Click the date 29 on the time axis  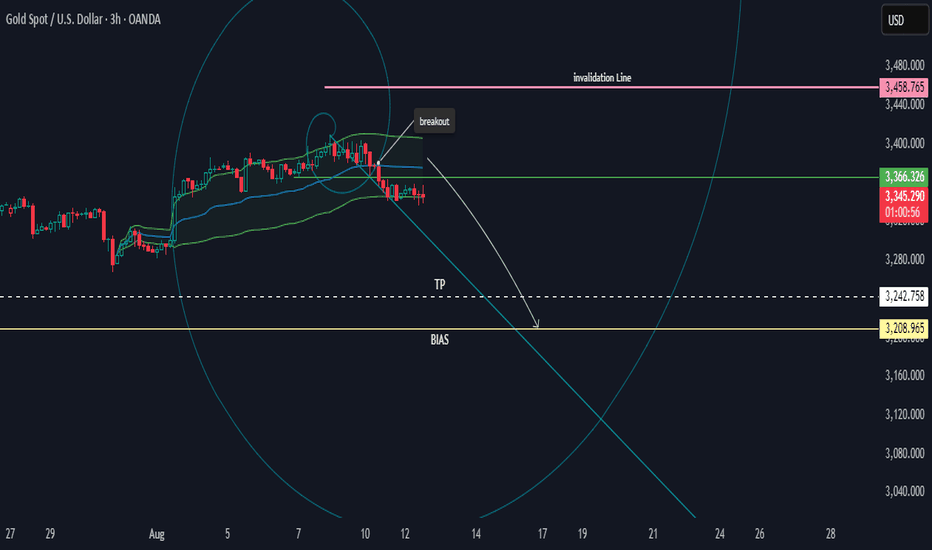50,534
